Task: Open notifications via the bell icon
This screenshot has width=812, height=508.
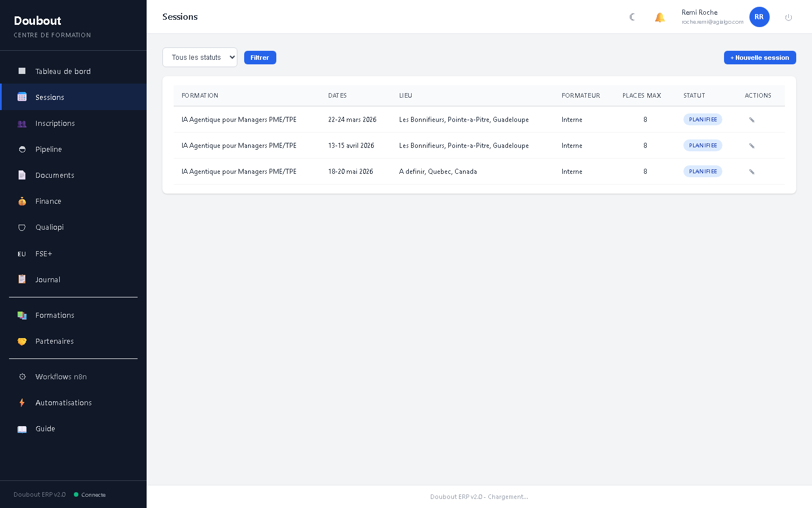Action: pyautogui.click(x=660, y=17)
